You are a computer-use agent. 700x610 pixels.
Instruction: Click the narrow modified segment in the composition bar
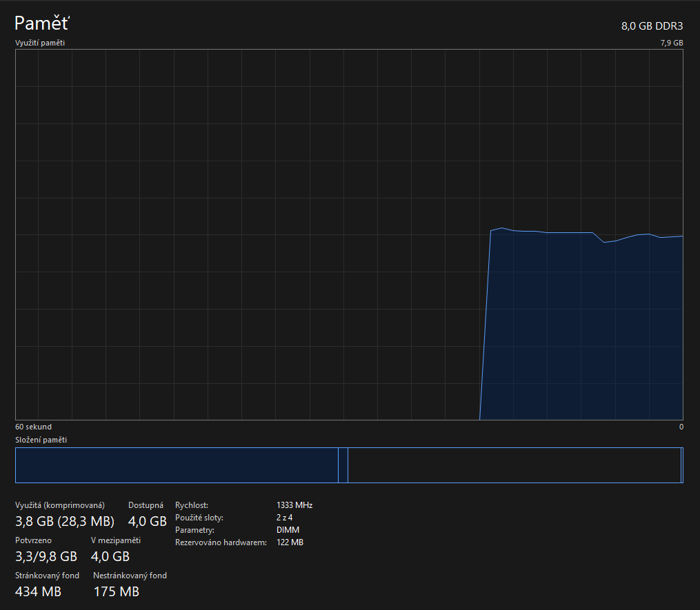[x=343, y=465]
